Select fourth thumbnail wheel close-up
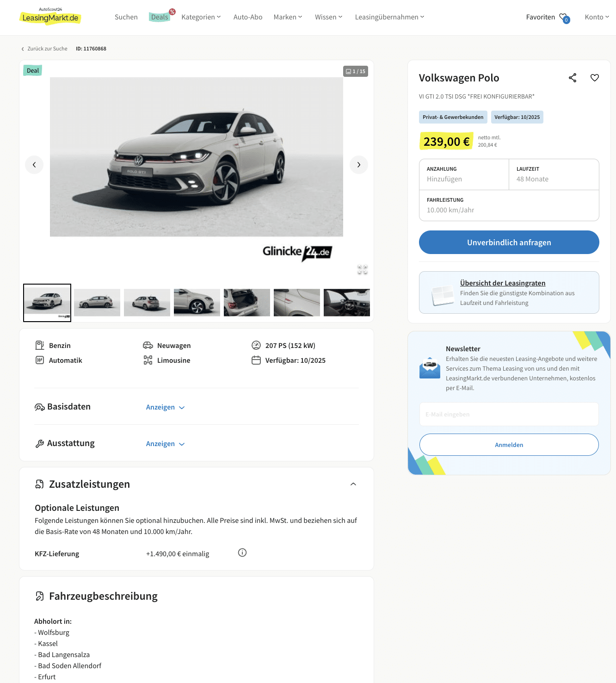 point(197,303)
